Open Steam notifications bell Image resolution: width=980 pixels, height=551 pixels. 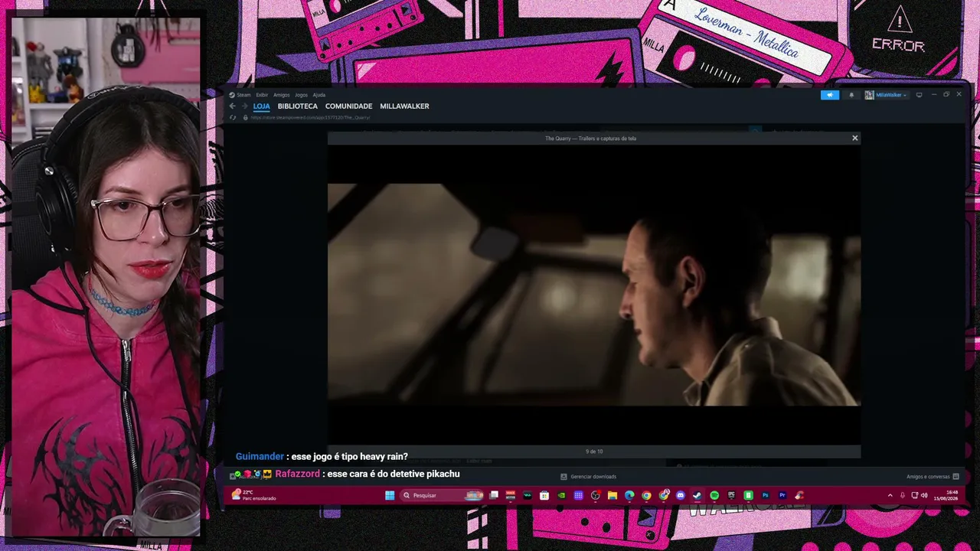(851, 95)
